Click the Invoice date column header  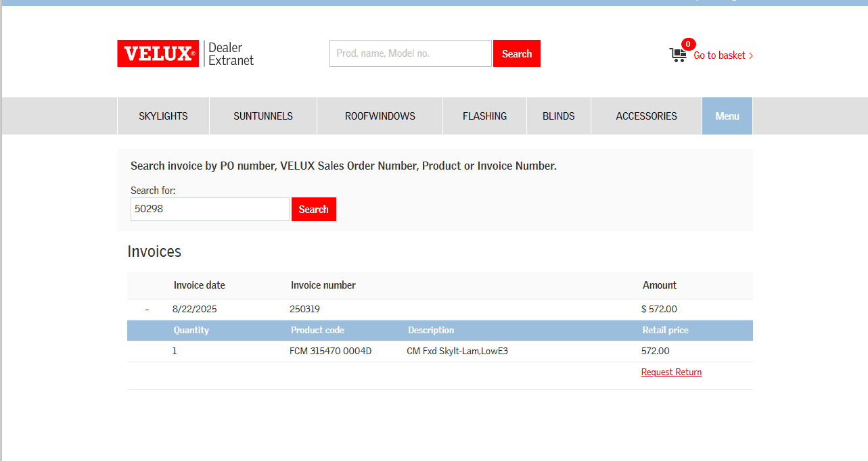click(200, 285)
